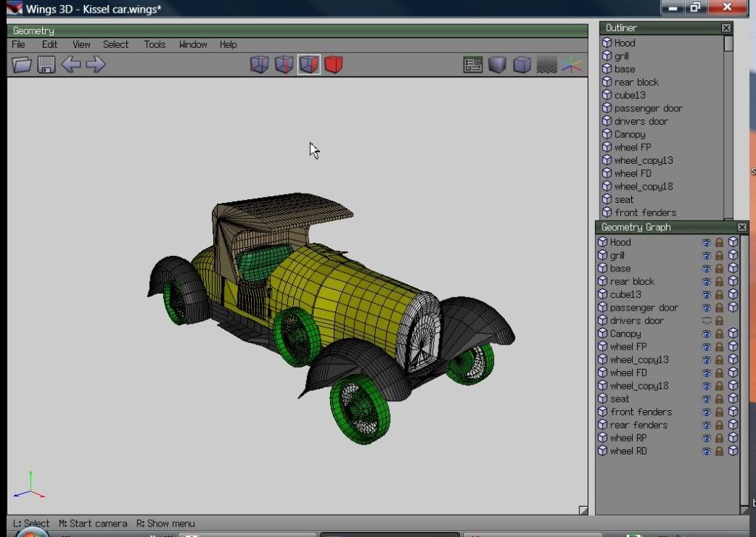Toggle the colored axes display icon
The height and width of the screenshot is (537, 756).
(571, 65)
